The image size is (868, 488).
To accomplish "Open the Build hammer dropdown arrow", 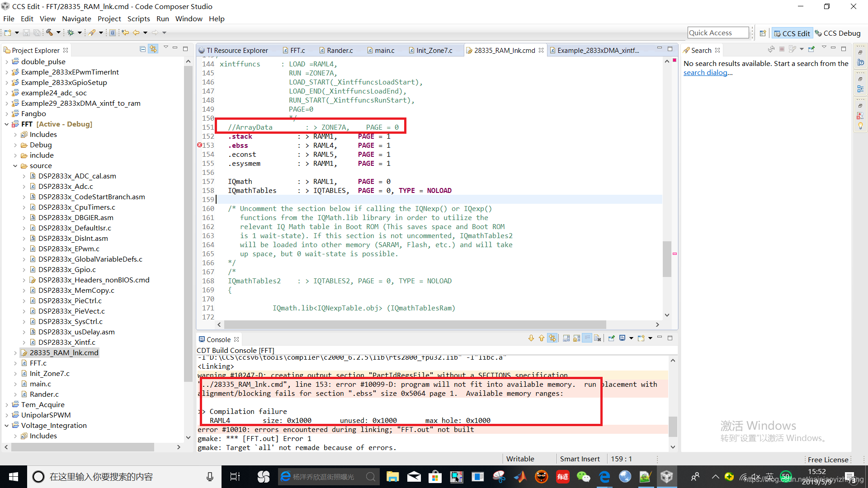I will pos(58,33).
